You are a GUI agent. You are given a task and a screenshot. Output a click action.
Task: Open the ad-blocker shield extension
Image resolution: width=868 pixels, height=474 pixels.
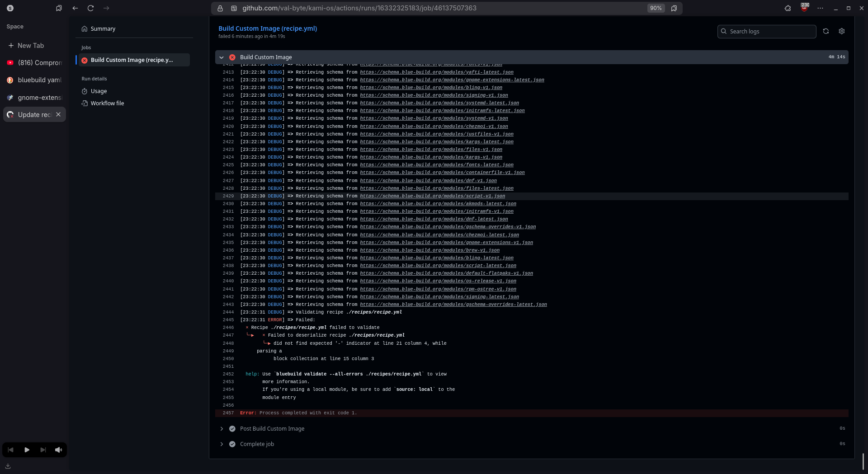coord(804,8)
